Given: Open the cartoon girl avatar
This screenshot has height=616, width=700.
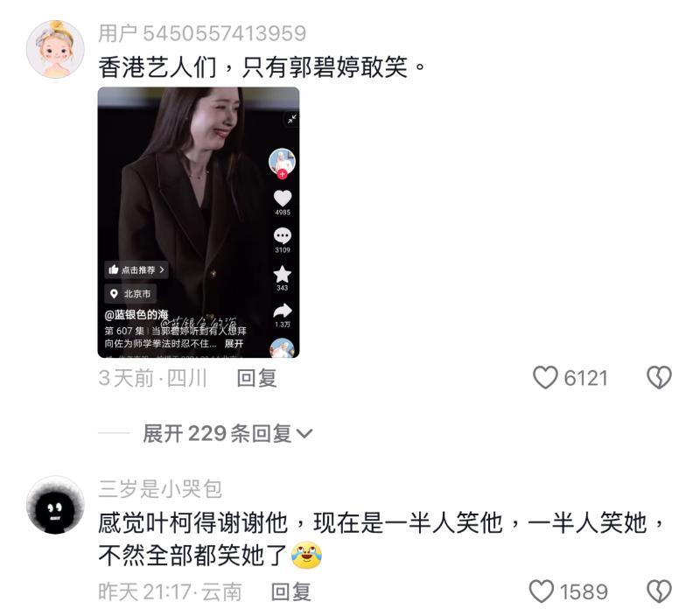Looking at the screenshot, I should click(x=55, y=49).
